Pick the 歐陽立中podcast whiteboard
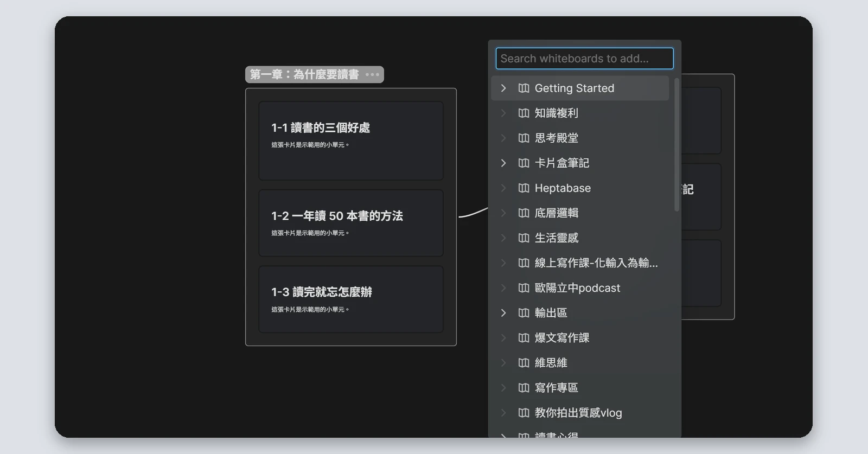868x454 pixels. [x=580, y=287]
